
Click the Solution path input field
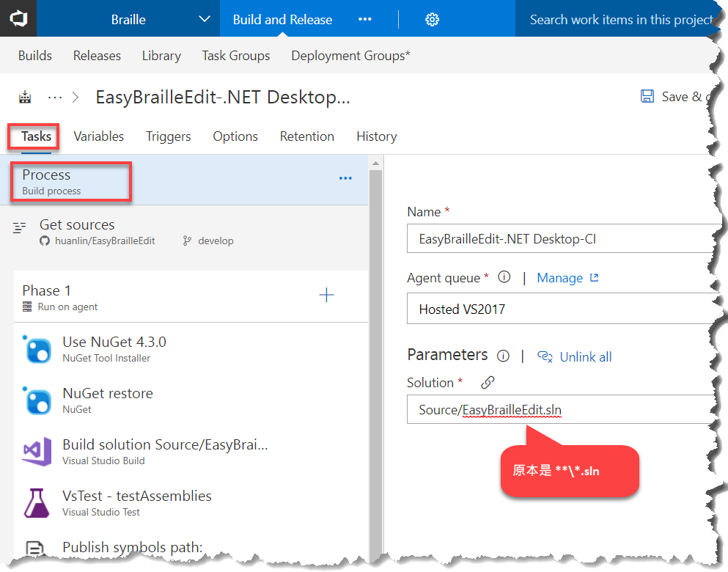562,409
